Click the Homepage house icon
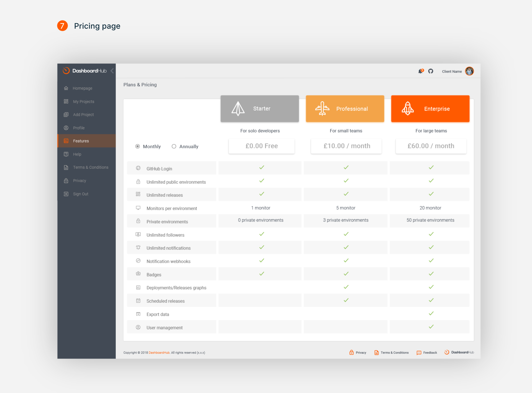The height and width of the screenshot is (393, 532). click(x=66, y=88)
